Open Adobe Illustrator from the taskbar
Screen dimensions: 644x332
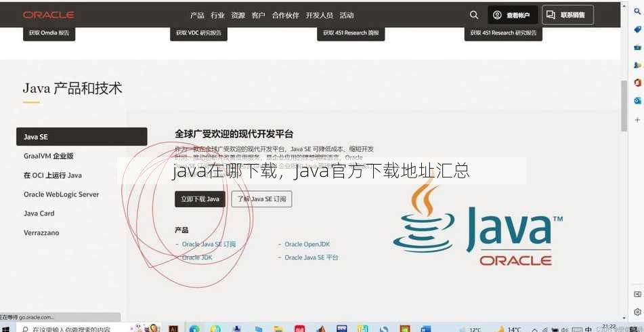(173, 329)
